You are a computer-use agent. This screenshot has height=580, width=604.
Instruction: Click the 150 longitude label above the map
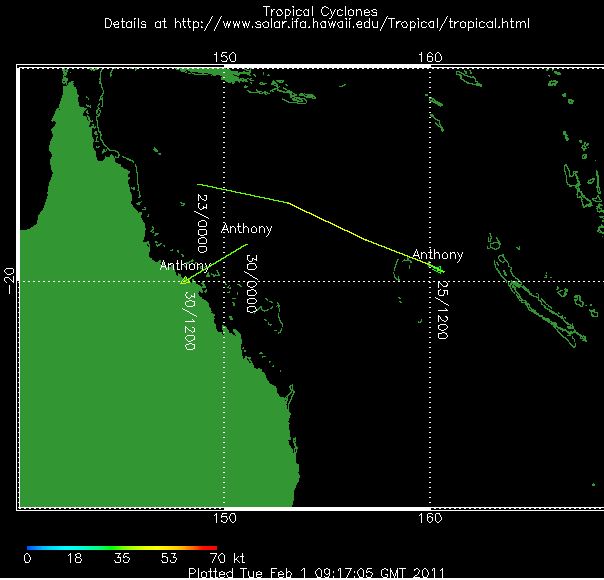tap(225, 57)
